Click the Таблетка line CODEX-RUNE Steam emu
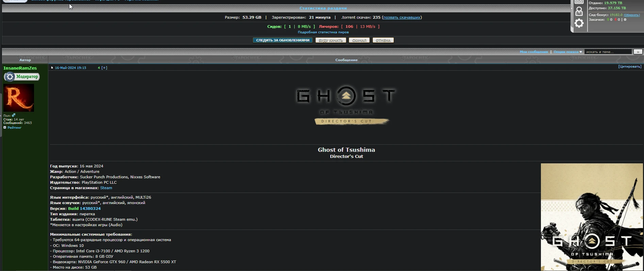This screenshot has height=271, width=644. click(94, 219)
